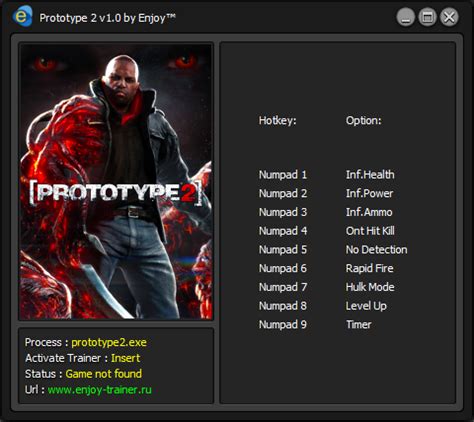The image size is (474, 422).
Task: Select the 'Numpad 9' hotkey text
Action: [x=283, y=325]
